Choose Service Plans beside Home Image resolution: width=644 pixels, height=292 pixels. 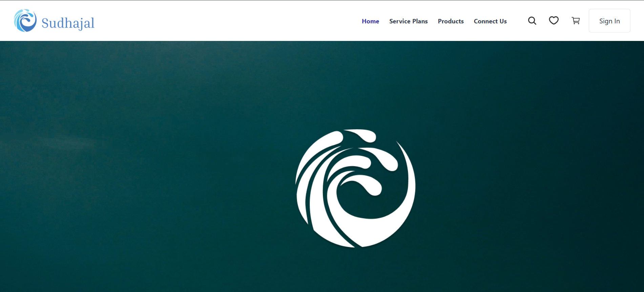pyautogui.click(x=409, y=21)
